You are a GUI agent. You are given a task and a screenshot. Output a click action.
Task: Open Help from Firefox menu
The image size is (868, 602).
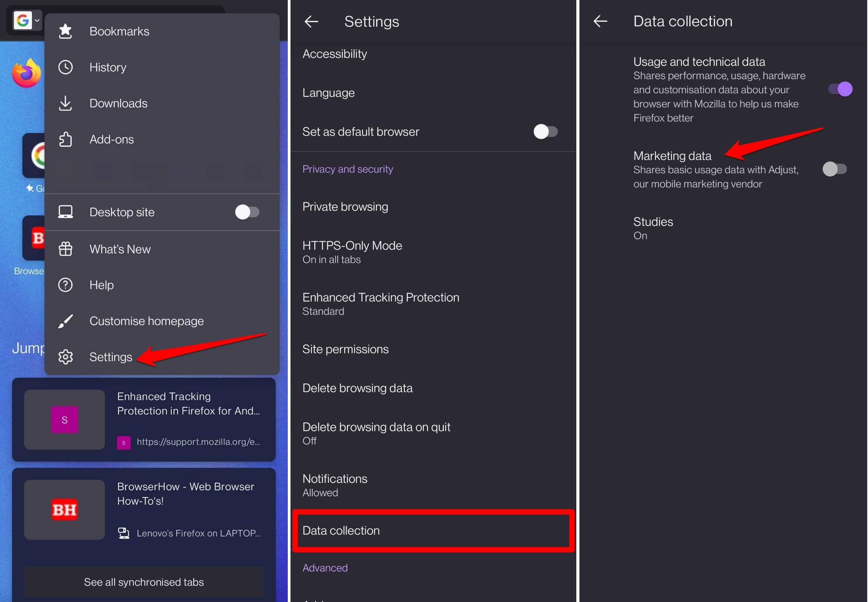(101, 285)
